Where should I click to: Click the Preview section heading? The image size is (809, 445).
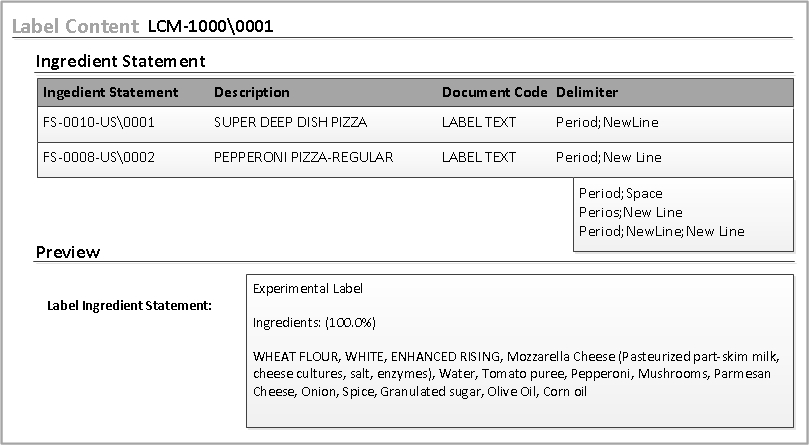coord(68,252)
